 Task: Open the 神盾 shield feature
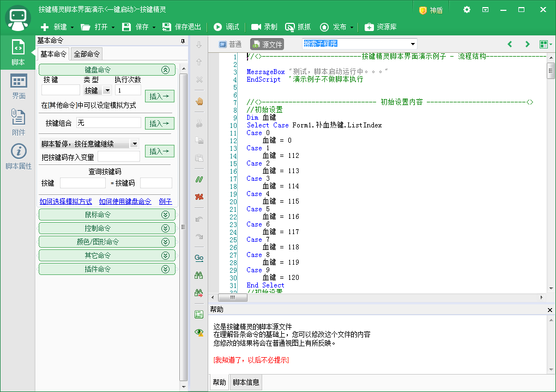(x=431, y=10)
